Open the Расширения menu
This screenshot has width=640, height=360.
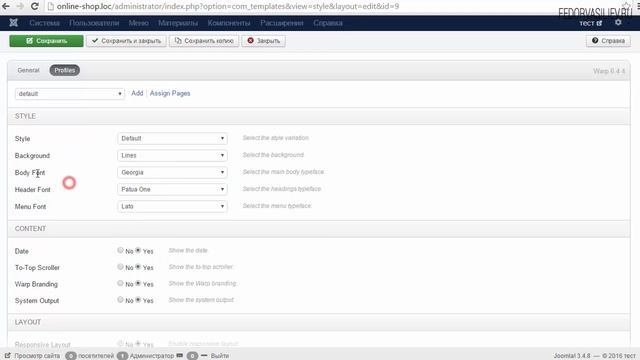[x=282, y=23]
